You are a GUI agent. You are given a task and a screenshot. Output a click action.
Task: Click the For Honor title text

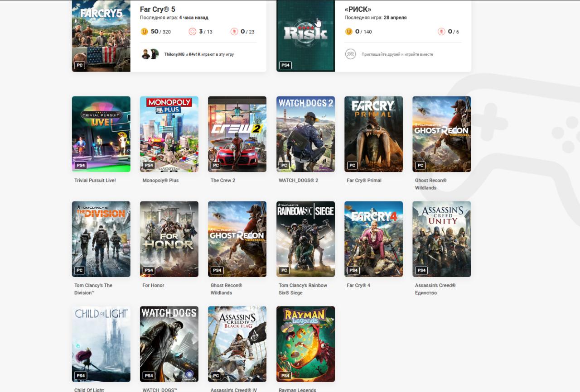pos(153,286)
